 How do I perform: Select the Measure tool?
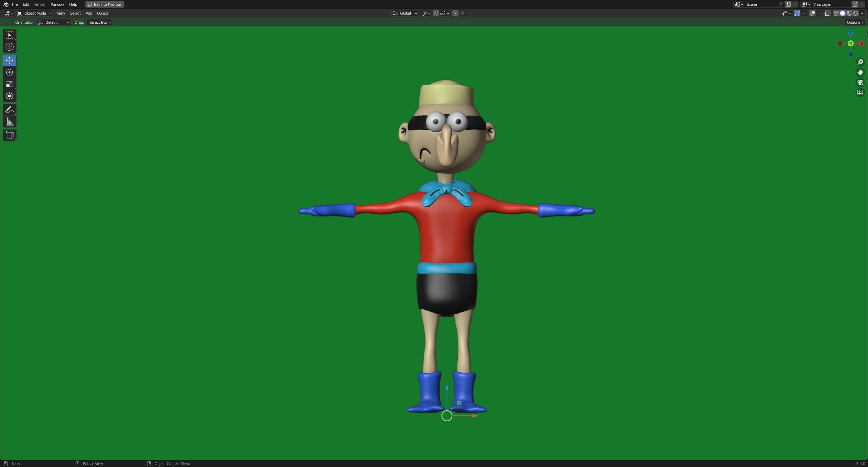(x=9, y=122)
